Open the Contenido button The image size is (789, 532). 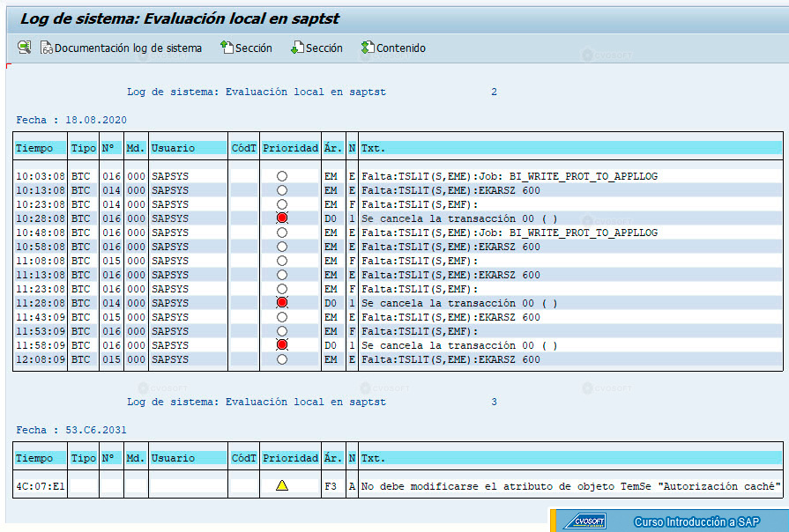pos(393,48)
